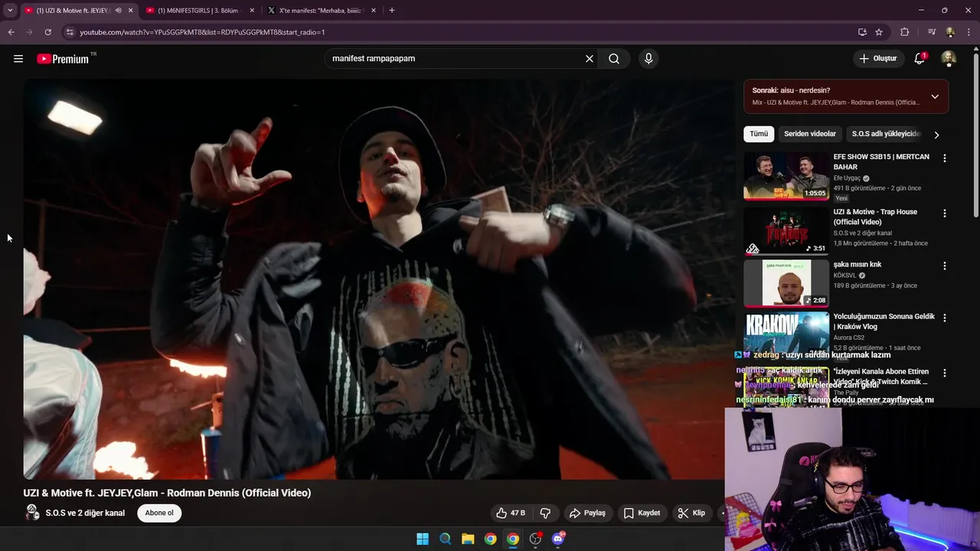Clear the search box text
Image resolution: width=980 pixels, height=551 pixels.
pyautogui.click(x=590, y=58)
